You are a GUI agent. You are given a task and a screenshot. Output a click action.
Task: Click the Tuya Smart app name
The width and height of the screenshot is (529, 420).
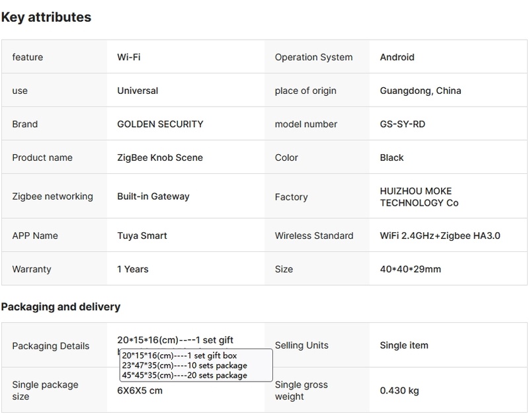pyautogui.click(x=142, y=236)
